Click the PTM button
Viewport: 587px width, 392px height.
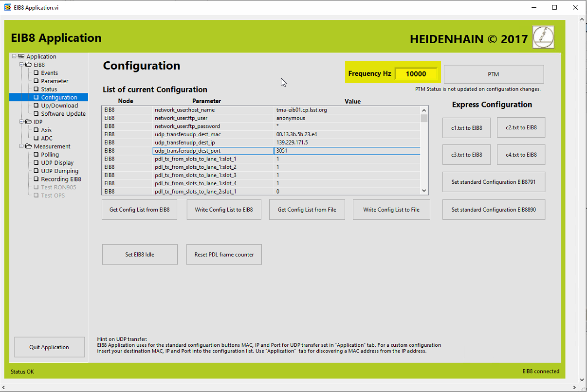click(494, 74)
